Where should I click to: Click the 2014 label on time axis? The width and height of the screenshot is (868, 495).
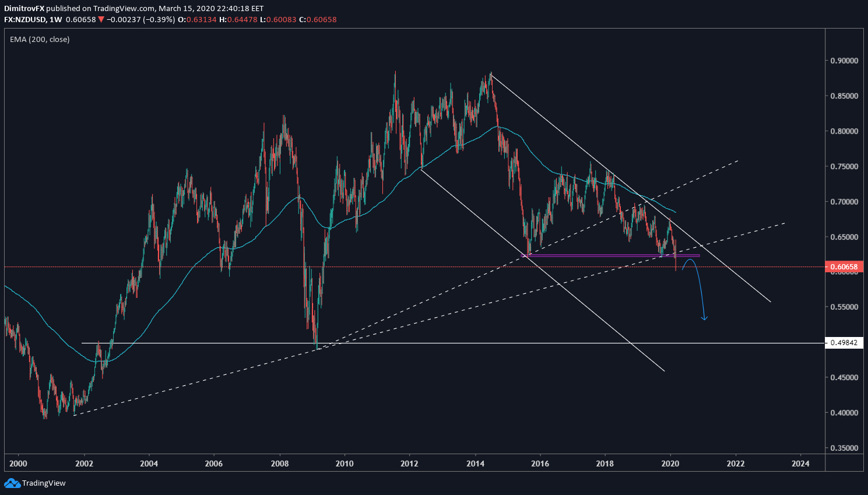click(475, 464)
